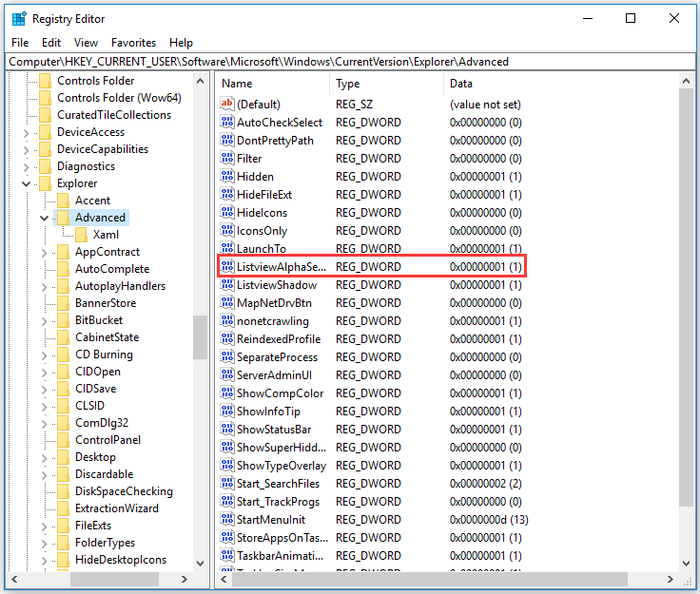The width and height of the screenshot is (700, 594).
Task: Click the Registry Editor app icon in title bar
Action: (x=19, y=19)
